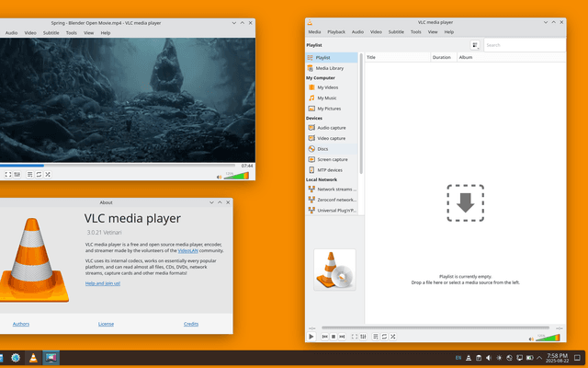Click Stop in the playlist VLC window
This screenshot has height=368, width=588.
click(334, 337)
